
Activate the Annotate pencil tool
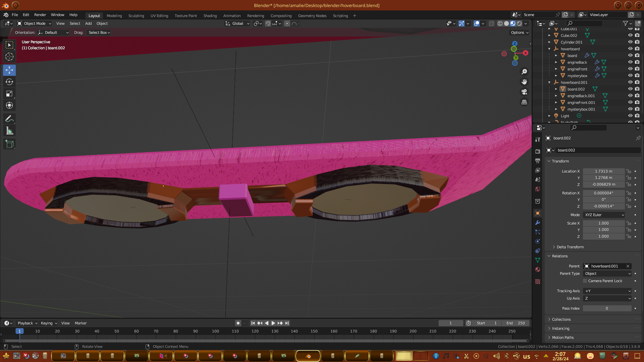(x=9, y=119)
